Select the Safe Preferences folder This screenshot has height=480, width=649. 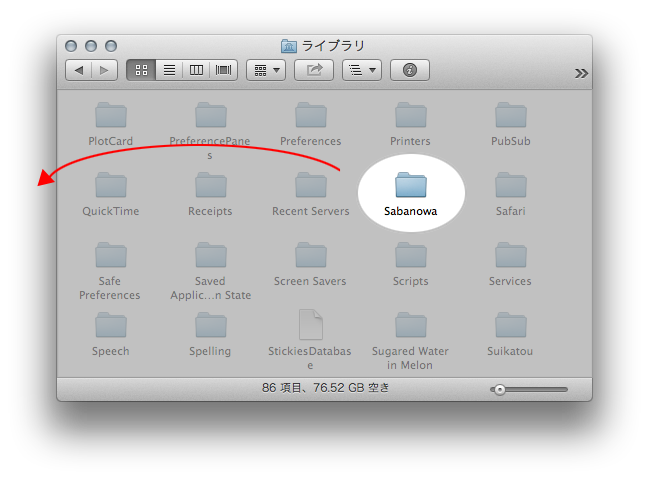click(111, 255)
